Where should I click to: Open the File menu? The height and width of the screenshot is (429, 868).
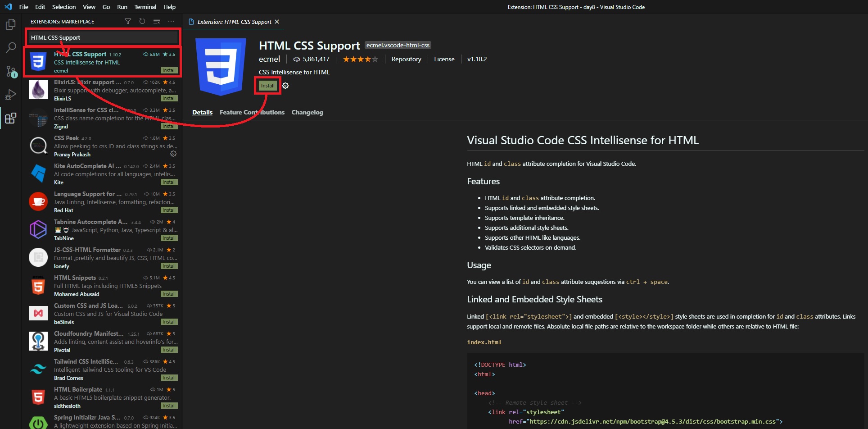click(24, 7)
